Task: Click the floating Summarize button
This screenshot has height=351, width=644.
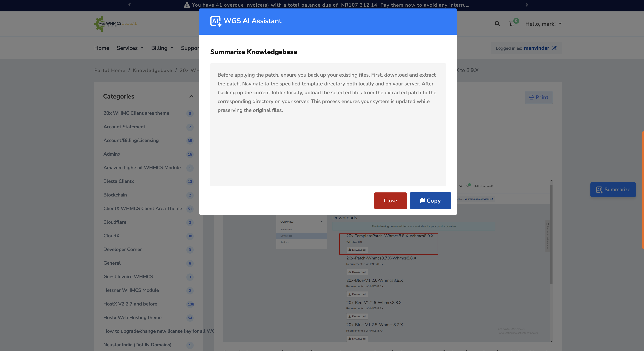Action: point(613,189)
